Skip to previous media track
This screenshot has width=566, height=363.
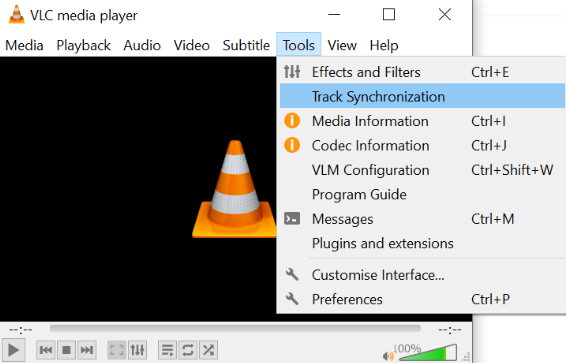pyautogui.click(x=46, y=350)
